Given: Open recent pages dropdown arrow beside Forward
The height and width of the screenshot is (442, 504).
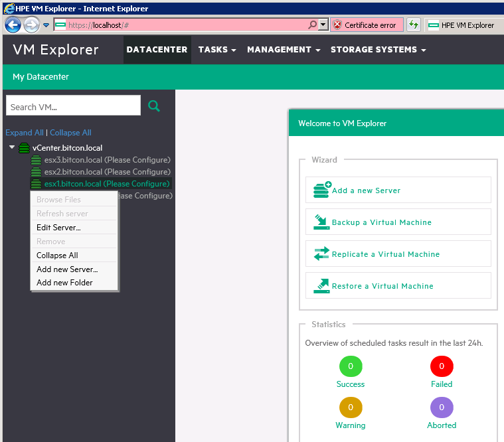Looking at the screenshot, I should pos(46,25).
